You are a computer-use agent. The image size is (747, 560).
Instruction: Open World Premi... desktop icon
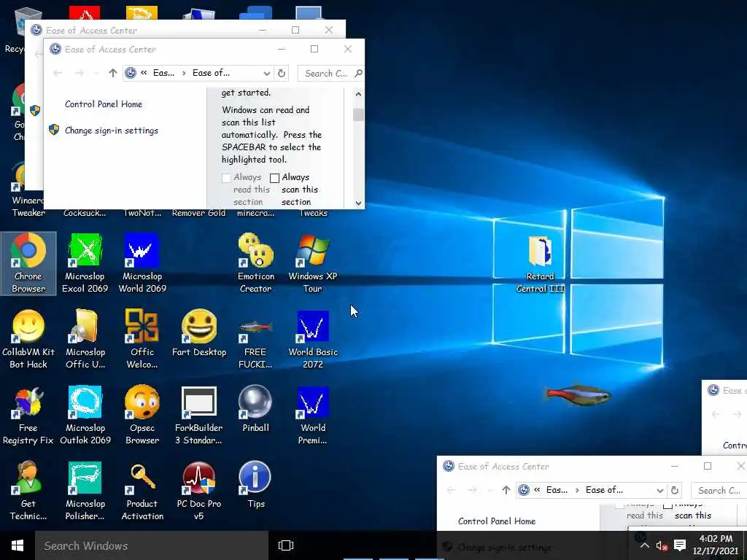pos(312,415)
